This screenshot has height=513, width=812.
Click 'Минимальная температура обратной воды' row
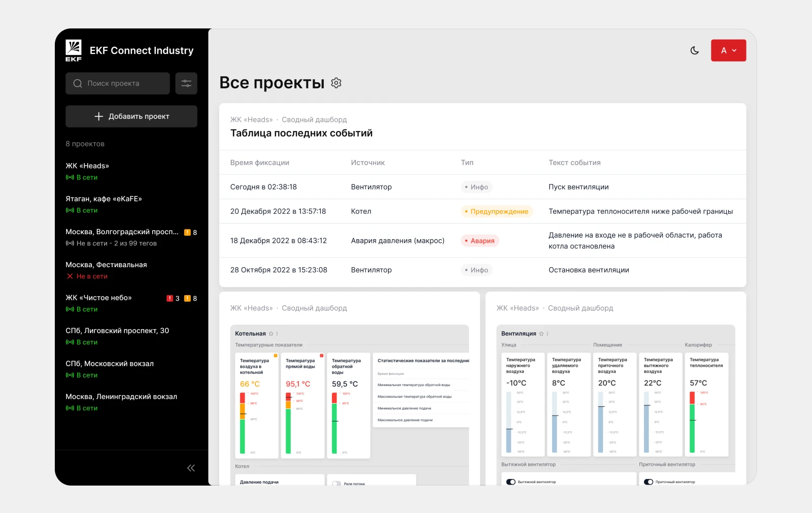(421, 385)
